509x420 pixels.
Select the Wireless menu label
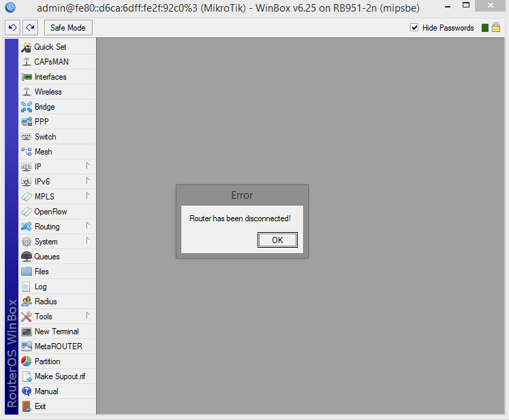tap(48, 92)
